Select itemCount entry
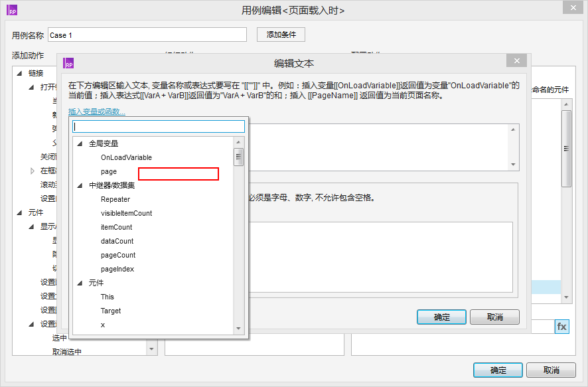 click(116, 227)
